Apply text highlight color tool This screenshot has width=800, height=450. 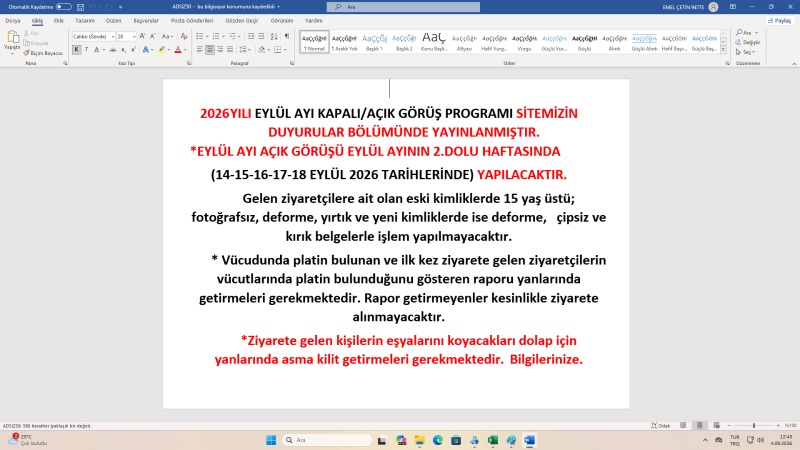[x=162, y=49]
